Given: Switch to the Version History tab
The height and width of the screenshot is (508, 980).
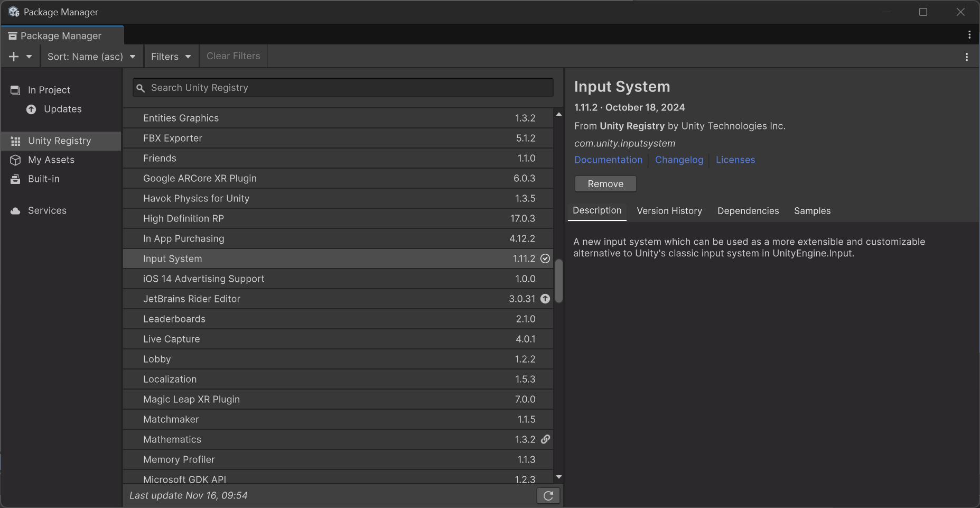Looking at the screenshot, I should (669, 211).
